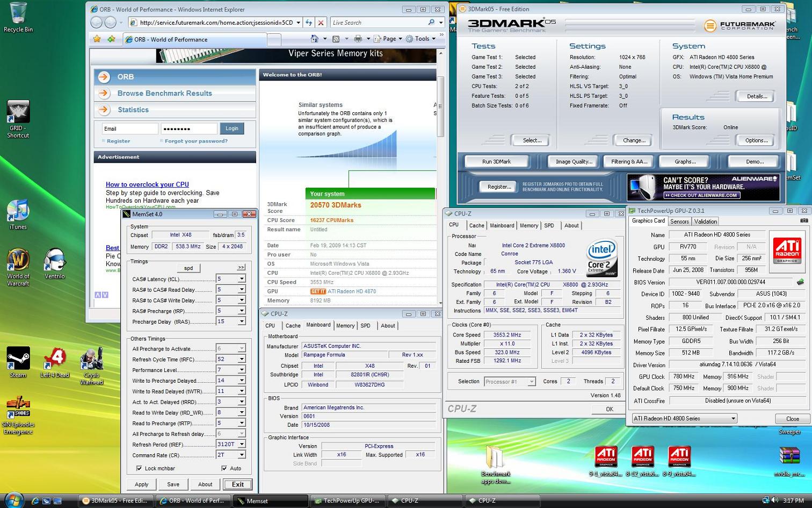Launch Steam from the desktop

pyautogui.click(x=18, y=362)
